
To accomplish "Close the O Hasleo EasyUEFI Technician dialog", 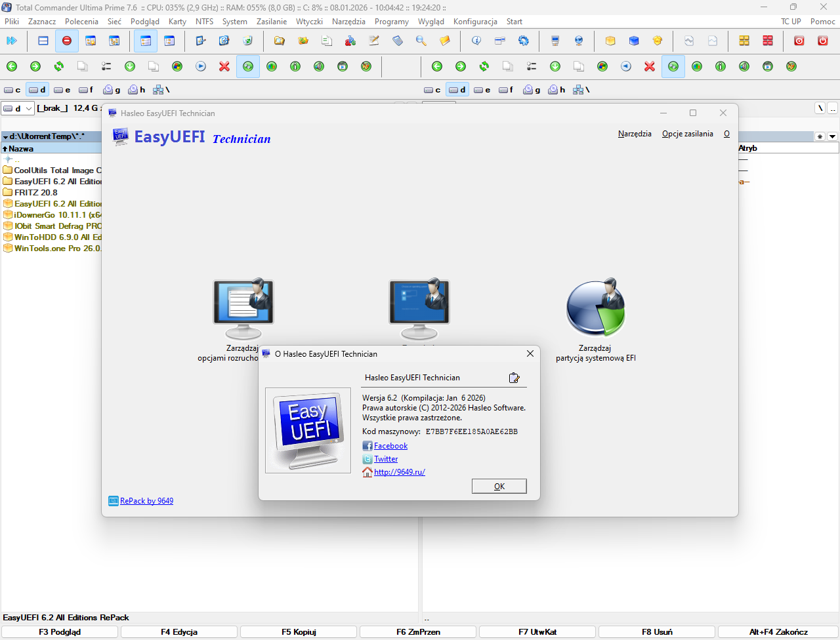I will (530, 353).
